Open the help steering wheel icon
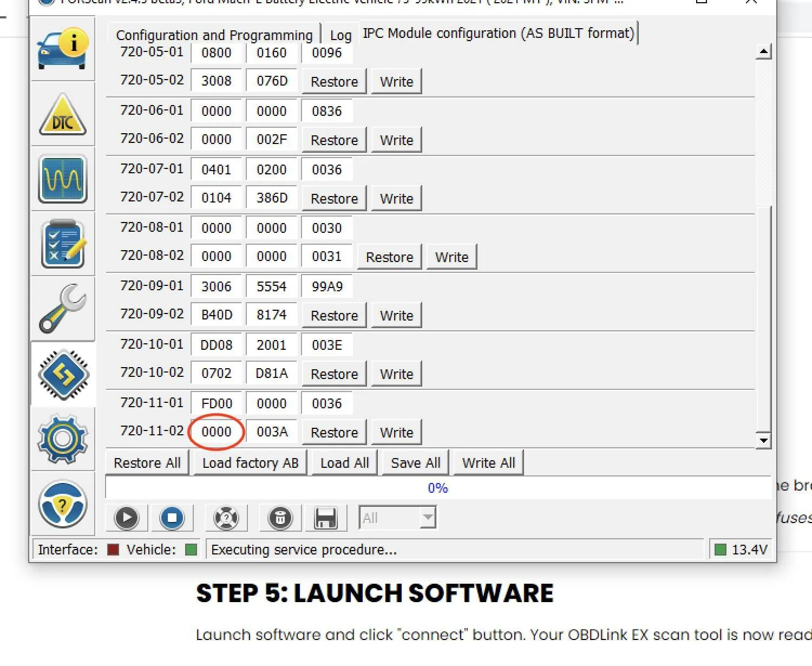Screen dimensions: 812x666 tap(63, 504)
